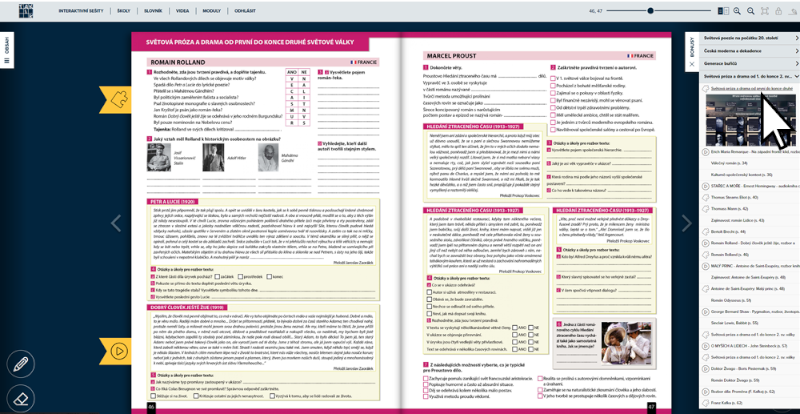The image size is (800, 414).
Task: Zoom out with the magnifier minus icon
Action: pyautogui.click(x=751, y=11)
